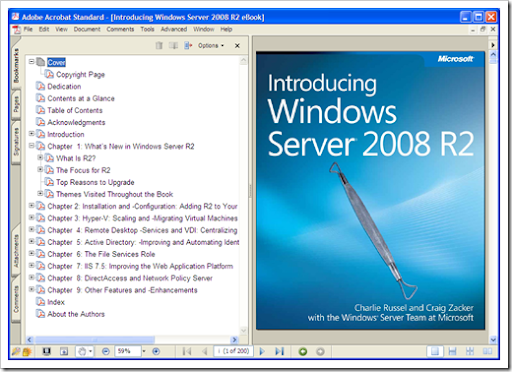Select the hand tool icon
Viewport: 512px width, 372px height.
tap(82, 351)
